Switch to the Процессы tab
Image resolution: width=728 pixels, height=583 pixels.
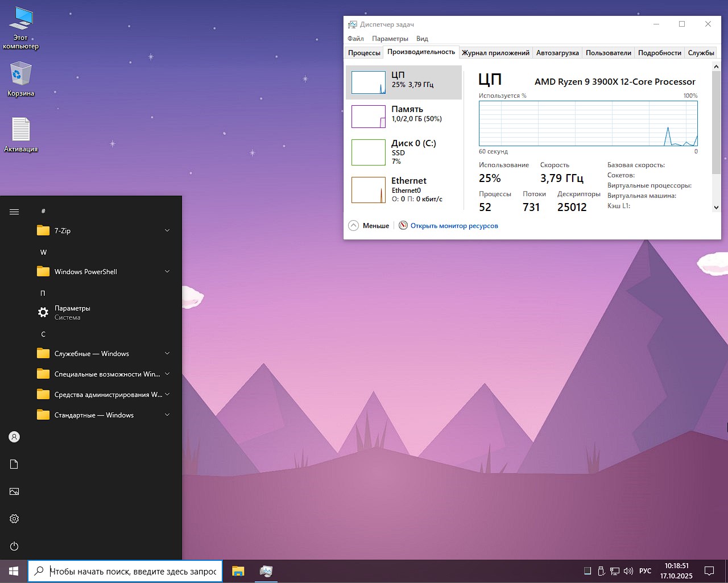click(x=364, y=52)
